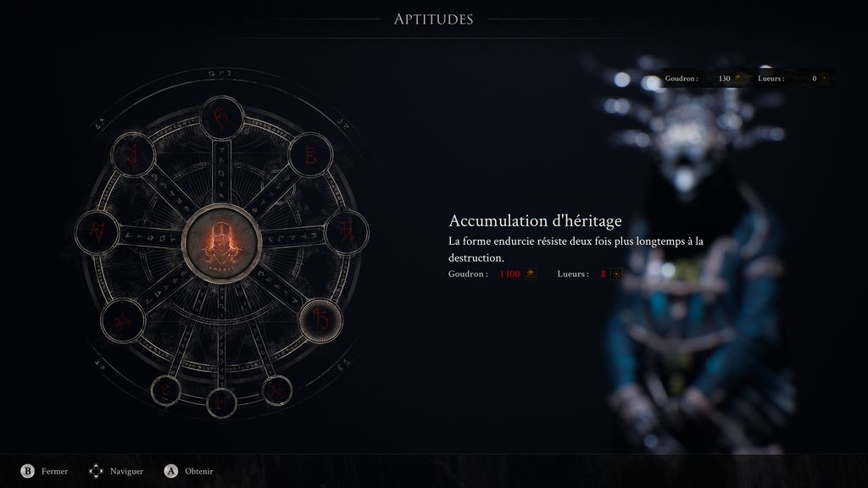Select the rune node at the wheel's top
The image size is (868, 488).
click(x=222, y=117)
